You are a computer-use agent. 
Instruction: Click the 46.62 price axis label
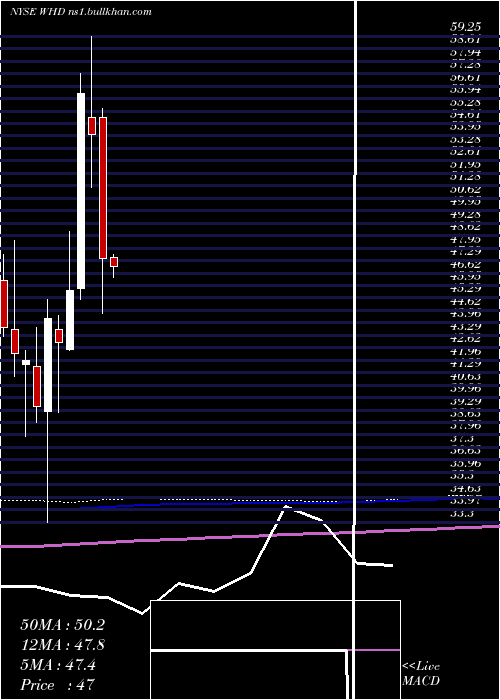coord(465,264)
